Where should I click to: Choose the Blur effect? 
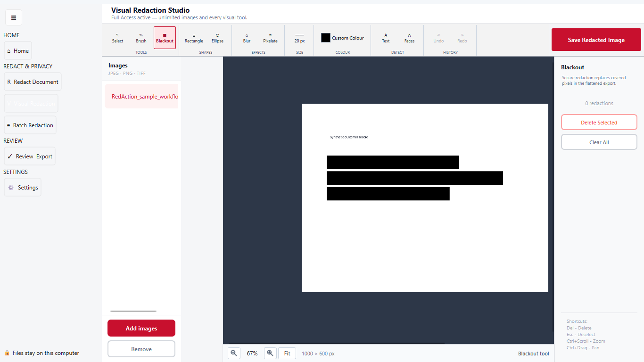[247, 38]
